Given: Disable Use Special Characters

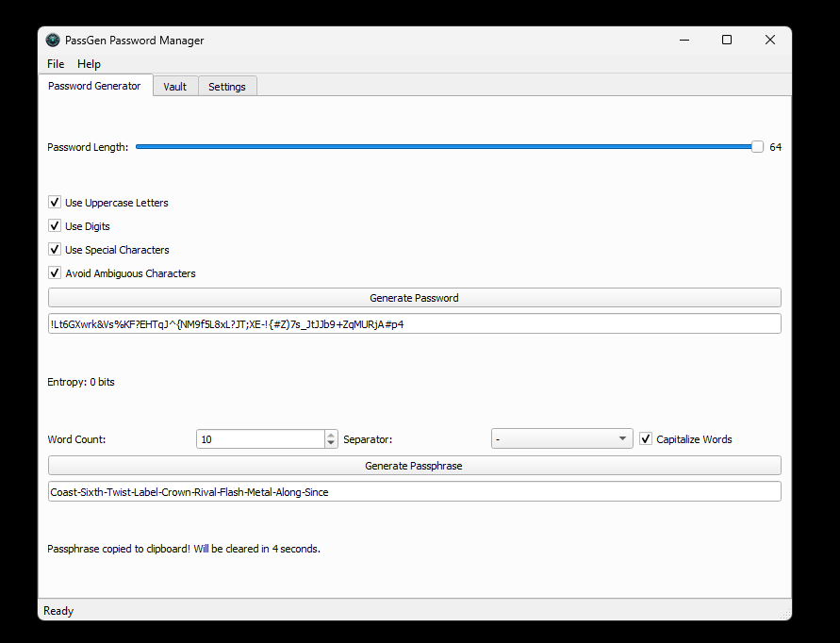Looking at the screenshot, I should (55, 249).
